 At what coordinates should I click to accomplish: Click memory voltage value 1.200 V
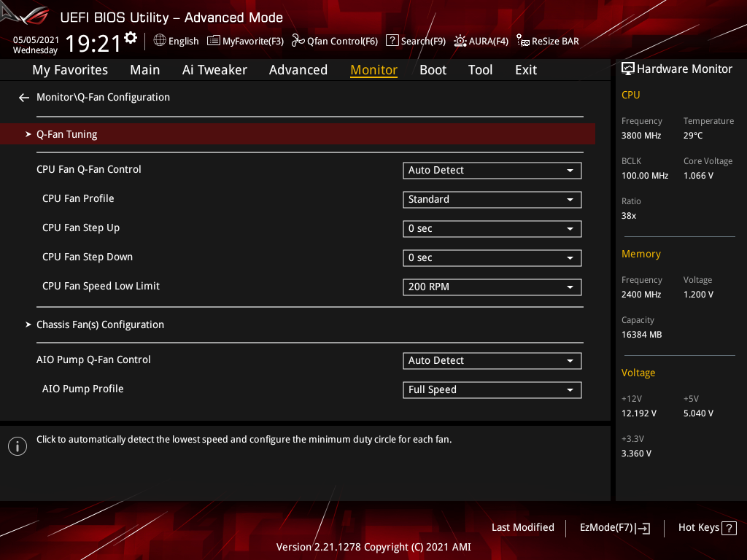(x=698, y=295)
